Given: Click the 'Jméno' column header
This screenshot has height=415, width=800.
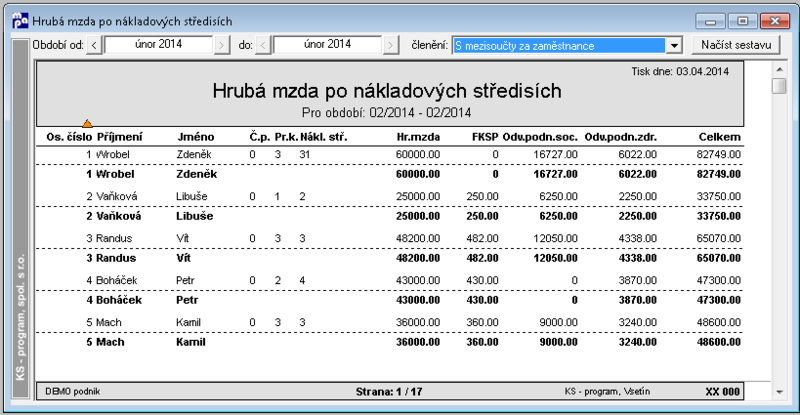Looking at the screenshot, I should [196, 137].
